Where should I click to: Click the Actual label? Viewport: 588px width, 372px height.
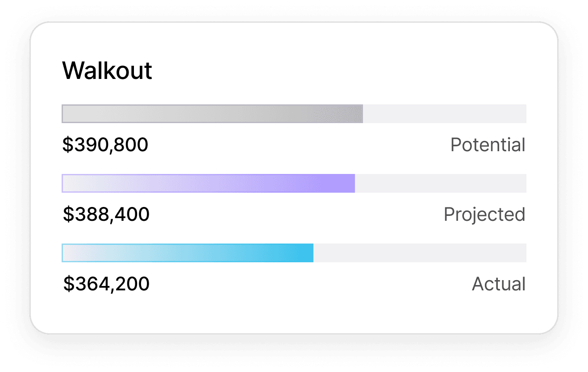coord(499,284)
